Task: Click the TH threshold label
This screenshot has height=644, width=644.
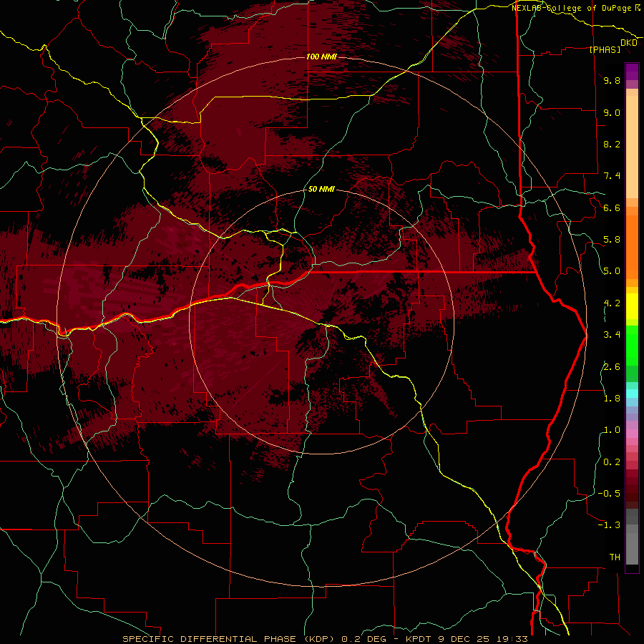Action: pyautogui.click(x=615, y=557)
